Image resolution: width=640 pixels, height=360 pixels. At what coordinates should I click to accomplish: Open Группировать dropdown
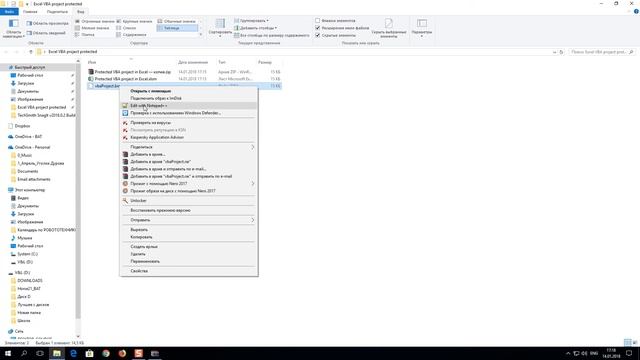251,20
